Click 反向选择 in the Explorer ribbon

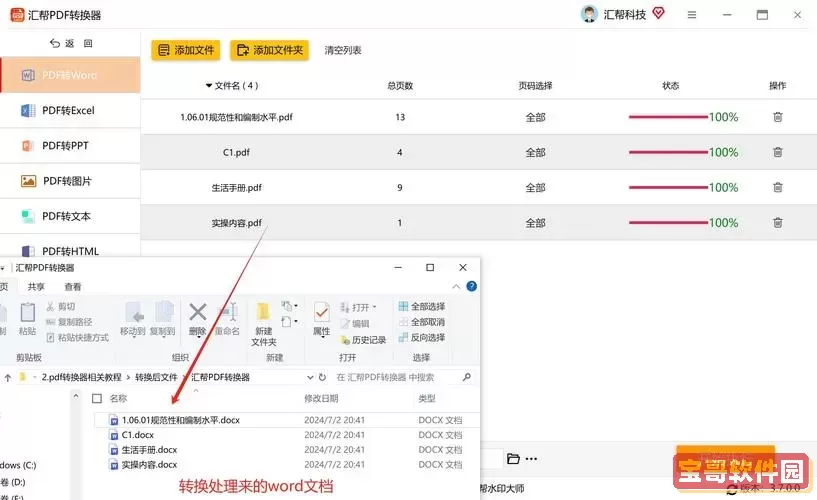422,338
